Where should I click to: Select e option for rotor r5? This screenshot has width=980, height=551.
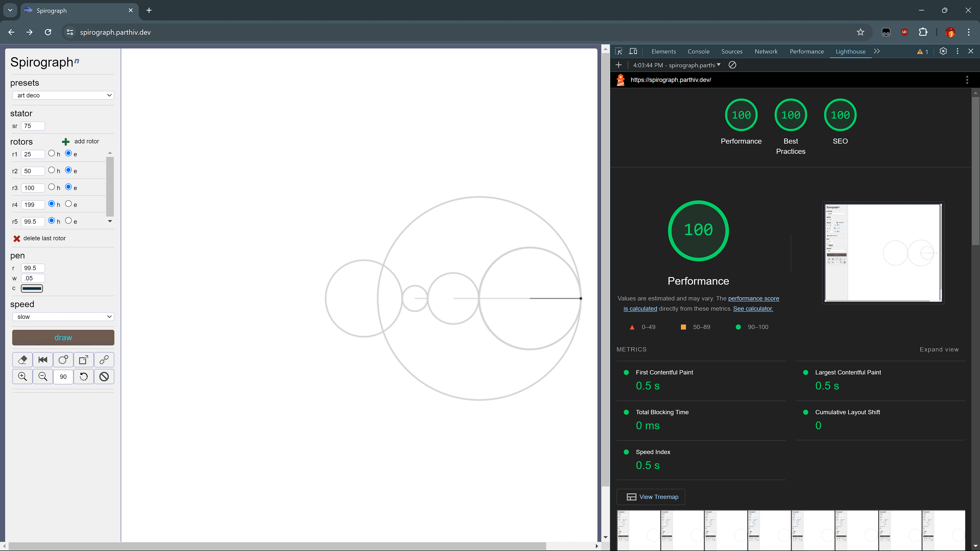click(x=68, y=221)
